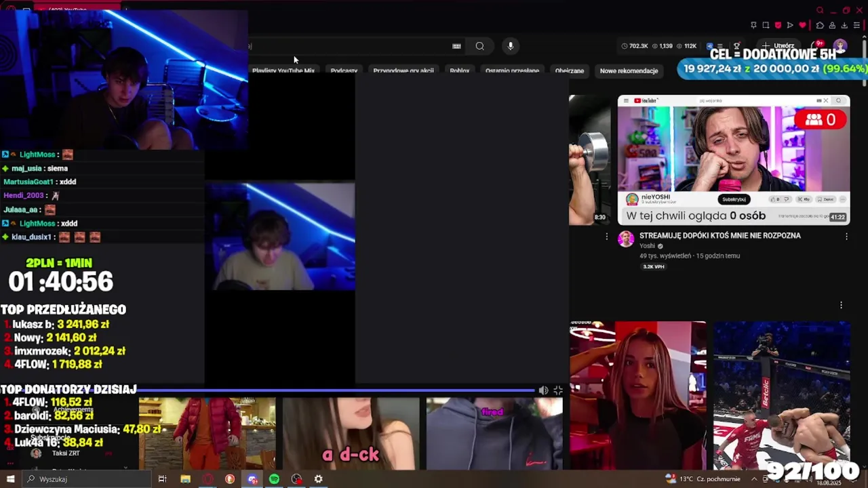
Task: Open more options for the 8:30 video
Action: coord(607,237)
